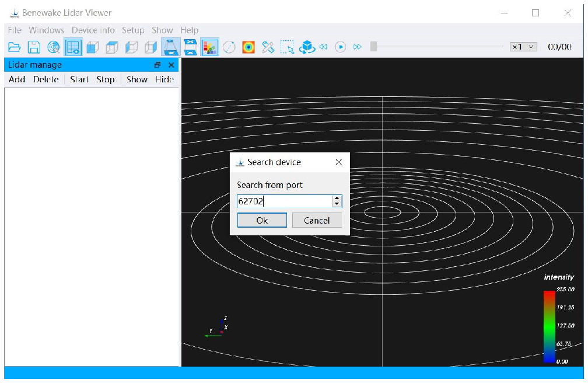Click Add in Lidar manage panel
This screenshot has height=383, width=588.
(17, 79)
